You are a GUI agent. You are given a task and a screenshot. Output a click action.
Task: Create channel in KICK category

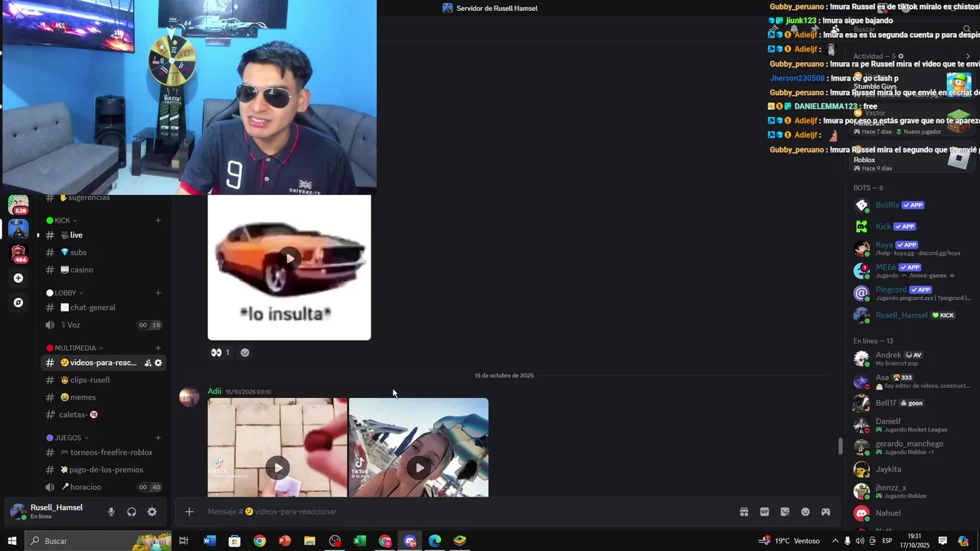(x=158, y=220)
